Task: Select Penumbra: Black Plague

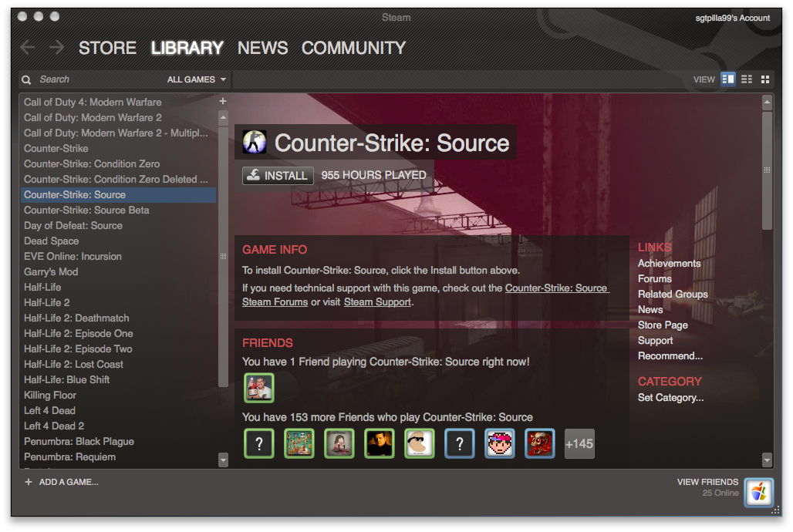Action: 118,442
